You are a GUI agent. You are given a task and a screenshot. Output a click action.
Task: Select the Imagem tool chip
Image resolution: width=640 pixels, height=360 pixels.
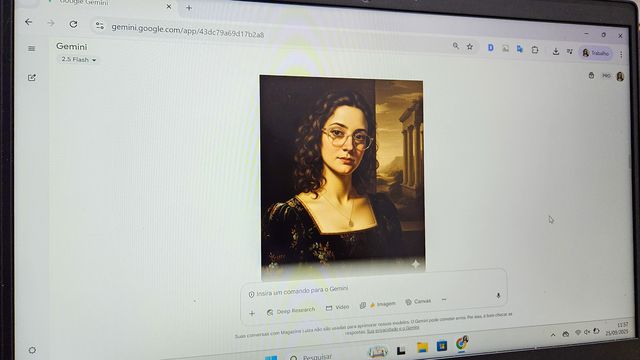(378, 304)
